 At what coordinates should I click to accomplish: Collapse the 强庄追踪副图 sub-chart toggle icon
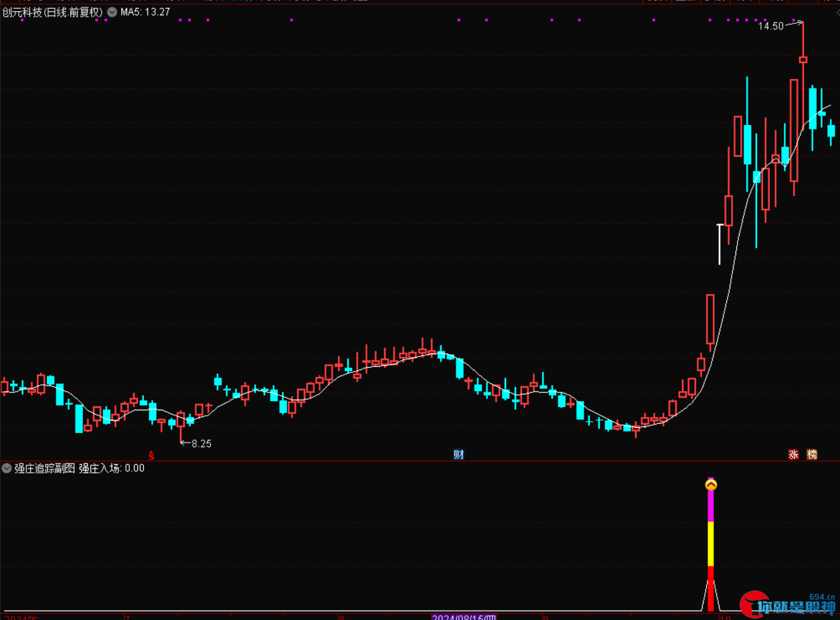(x=7, y=468)
